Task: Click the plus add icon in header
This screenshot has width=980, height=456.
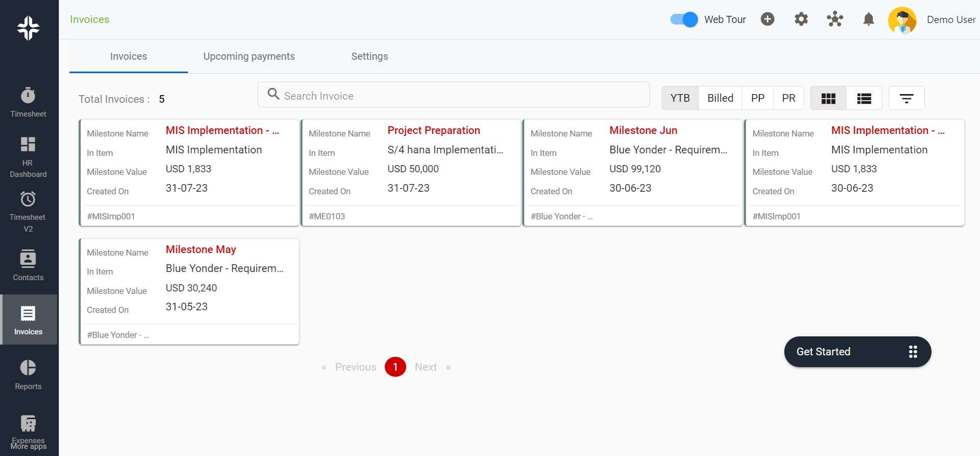Action: point(767,19)
